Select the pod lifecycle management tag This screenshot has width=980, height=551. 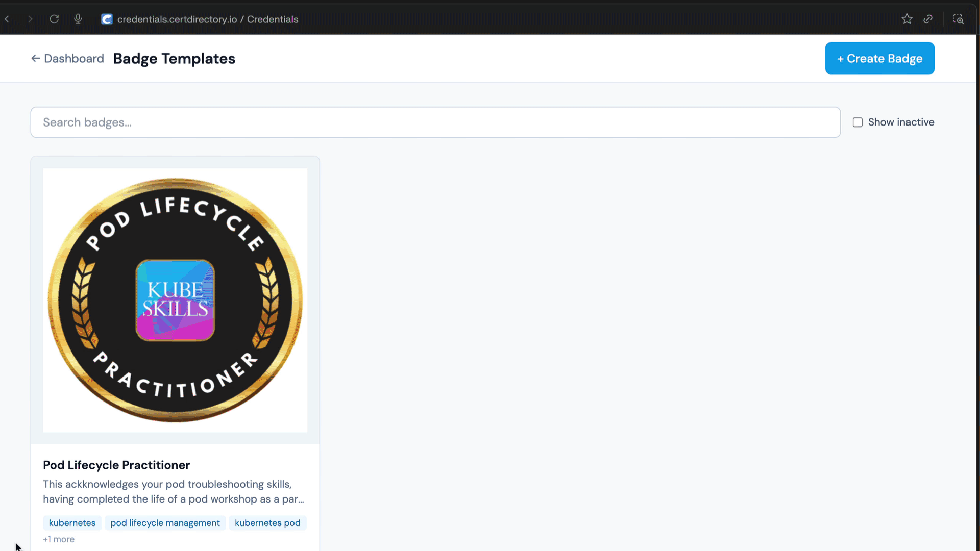click(165, 523)
